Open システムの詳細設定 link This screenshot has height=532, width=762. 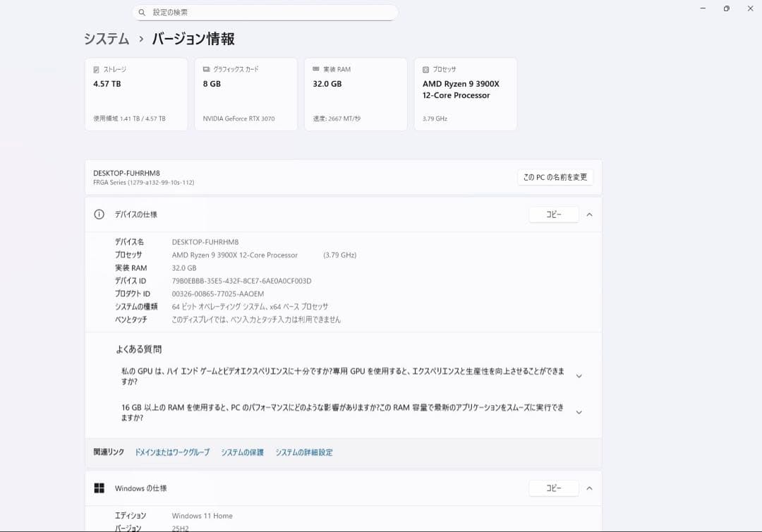304,452
